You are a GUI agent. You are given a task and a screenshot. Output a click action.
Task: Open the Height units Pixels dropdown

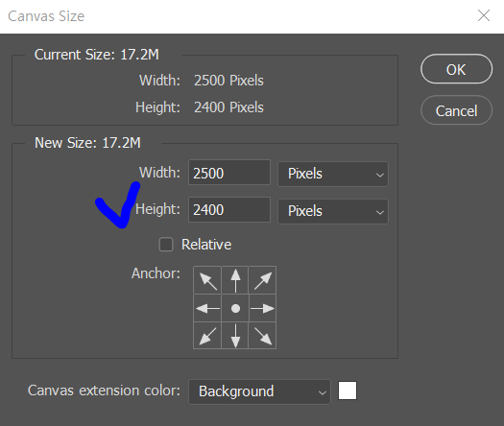[x=333, y=211]
